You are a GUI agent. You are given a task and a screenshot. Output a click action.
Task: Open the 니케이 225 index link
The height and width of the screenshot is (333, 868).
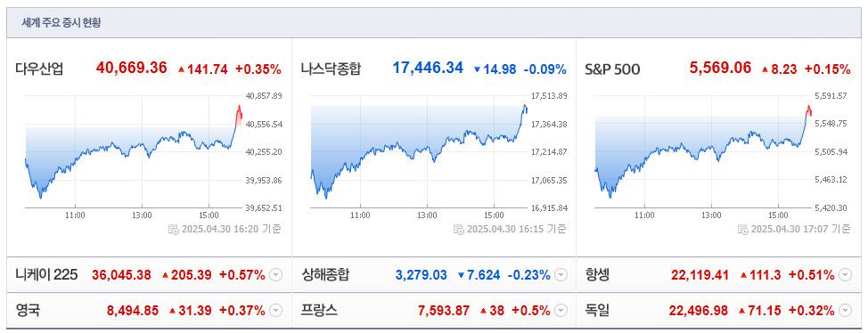coord(46,274)
